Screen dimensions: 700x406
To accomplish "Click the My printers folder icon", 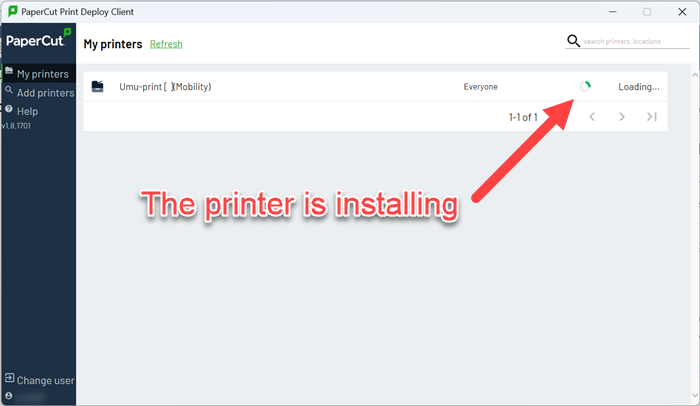I will pos(9,71).
